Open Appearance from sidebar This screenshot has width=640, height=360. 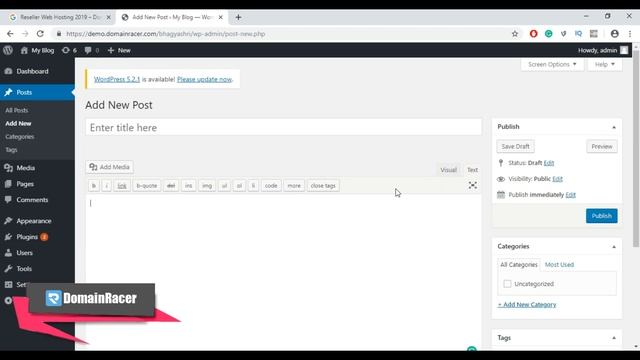(x=34, y=221)
